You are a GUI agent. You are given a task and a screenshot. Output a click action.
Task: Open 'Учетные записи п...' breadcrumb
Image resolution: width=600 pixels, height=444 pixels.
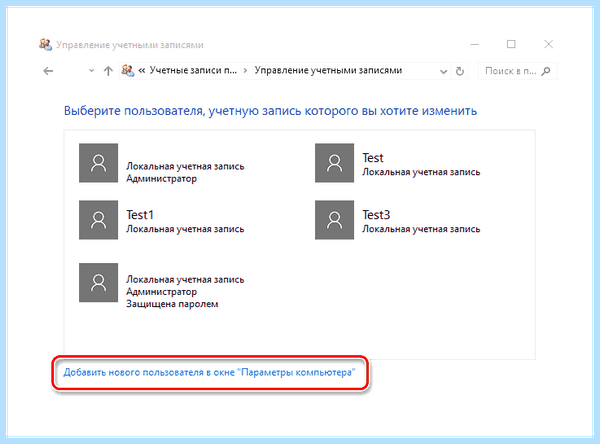(x=193, y=70)
